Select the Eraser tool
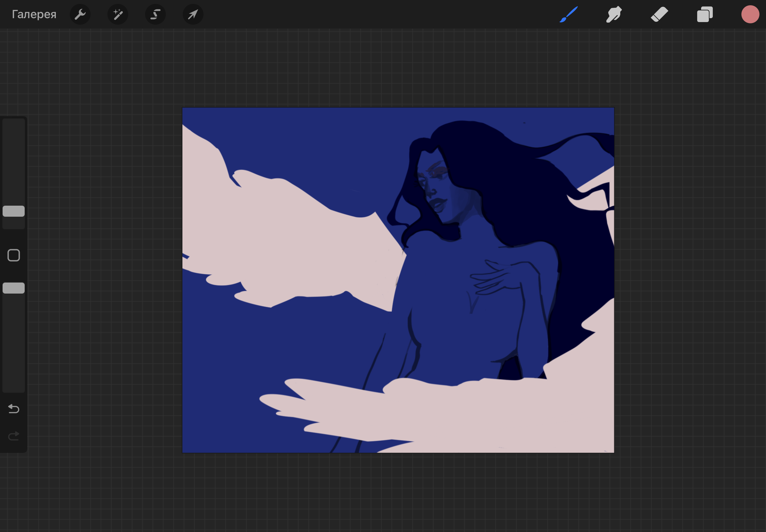The height and width of the screenshot is (532, 766). point(659,14)
